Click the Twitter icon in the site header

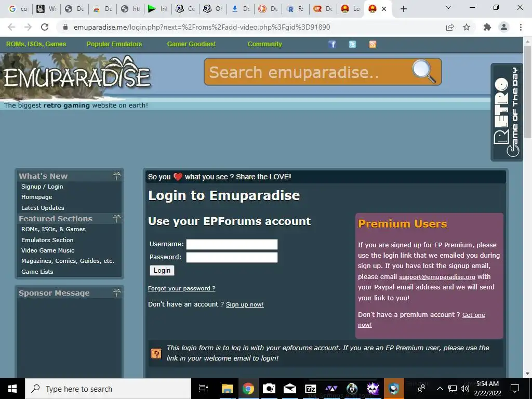coord(353,44)
